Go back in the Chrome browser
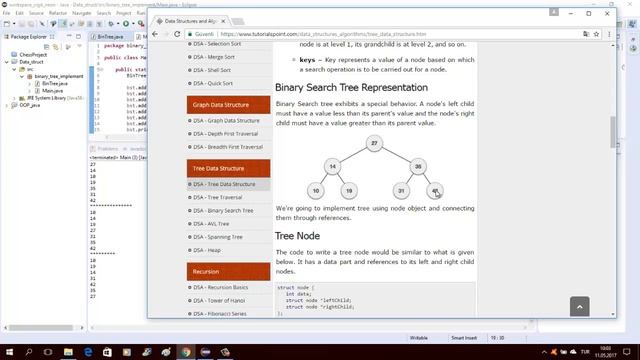Viewport: 640px width, 360px height. click(x=155, y=34)
